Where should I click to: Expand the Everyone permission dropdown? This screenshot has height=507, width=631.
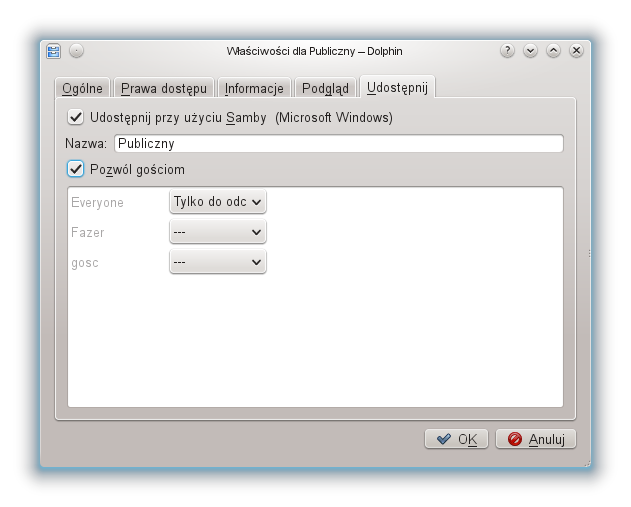tap(218, 202)
